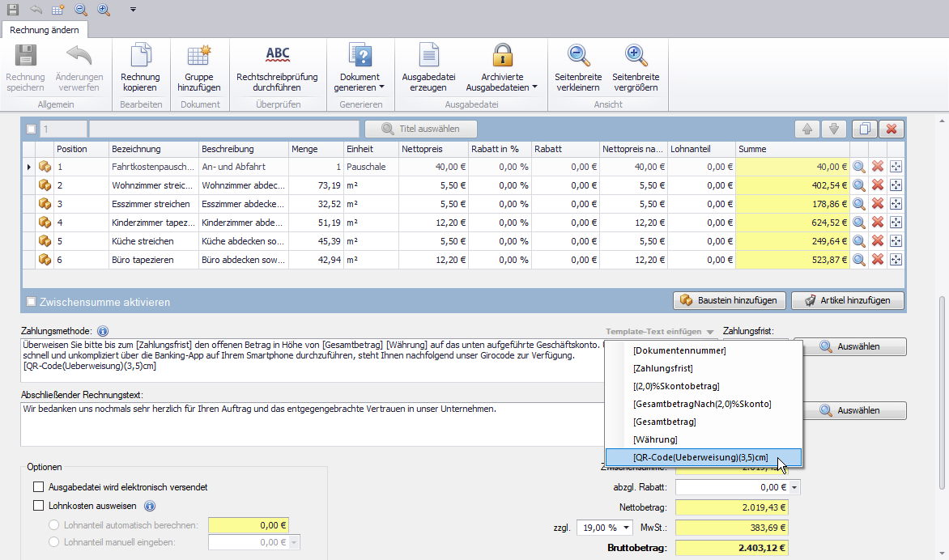Click the duplicate group icon button

[x=865, y=129]
